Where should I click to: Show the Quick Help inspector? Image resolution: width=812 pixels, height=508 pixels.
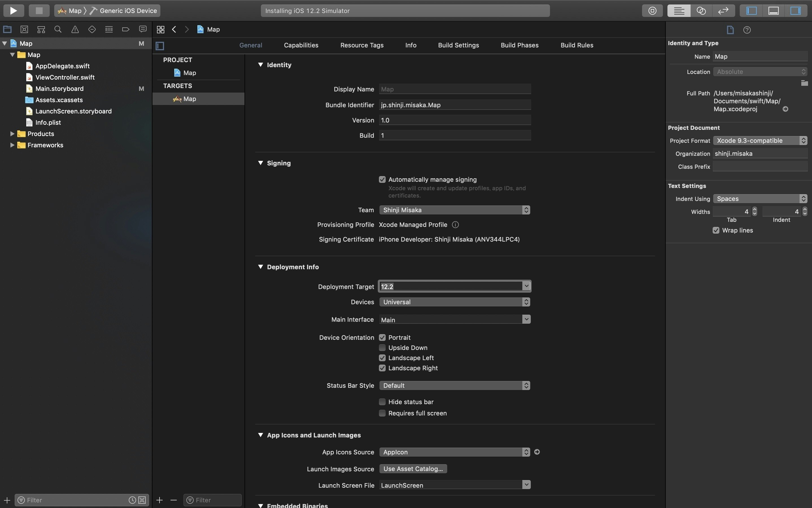point(747,30)
